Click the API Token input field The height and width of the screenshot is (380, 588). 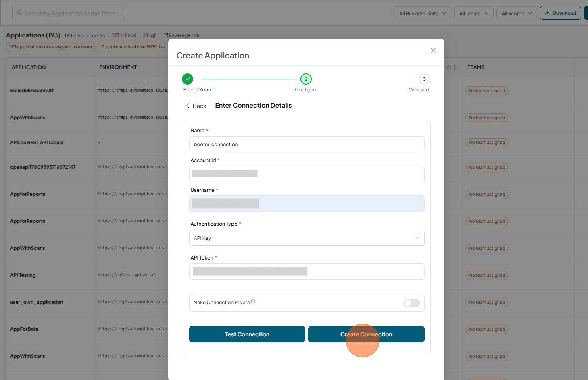307,271
